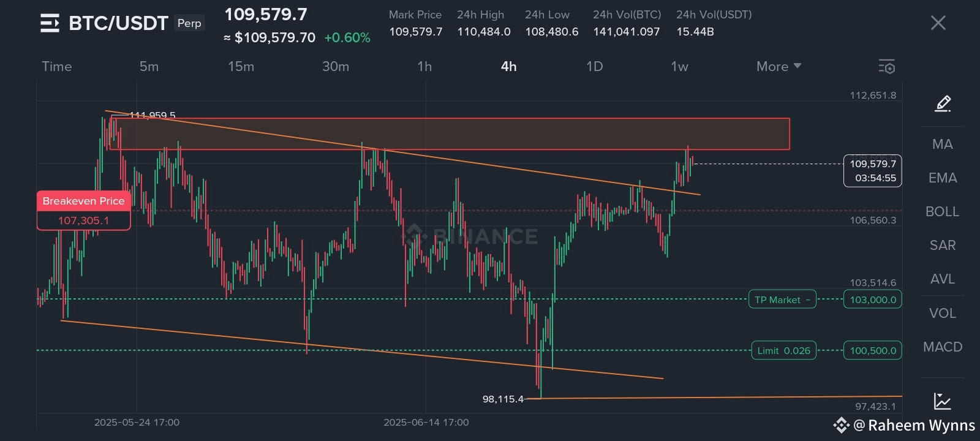This screenshot has width=980, height=441.
Task: Toggle the EMA indicator
Action: (942, 178)
